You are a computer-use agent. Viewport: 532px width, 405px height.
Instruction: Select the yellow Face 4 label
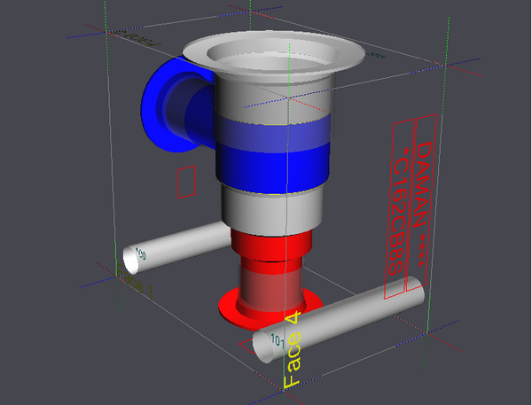(292, 350)
